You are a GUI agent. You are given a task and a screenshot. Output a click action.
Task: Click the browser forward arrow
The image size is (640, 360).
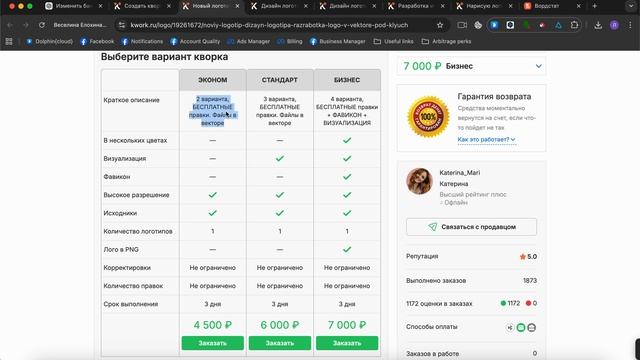tap(26, 25)
